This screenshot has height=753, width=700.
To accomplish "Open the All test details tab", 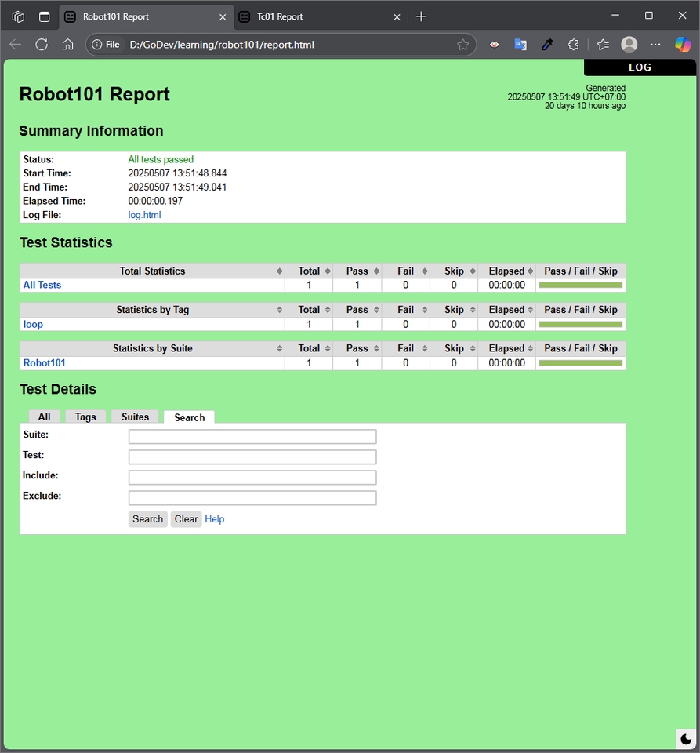I will (x=44, y=417).
